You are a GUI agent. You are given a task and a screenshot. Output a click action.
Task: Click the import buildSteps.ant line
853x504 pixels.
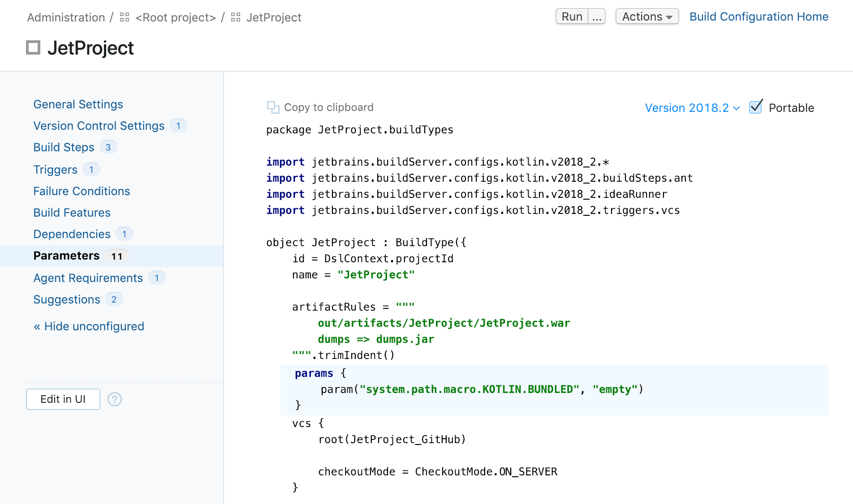click(x=479, y=178)
